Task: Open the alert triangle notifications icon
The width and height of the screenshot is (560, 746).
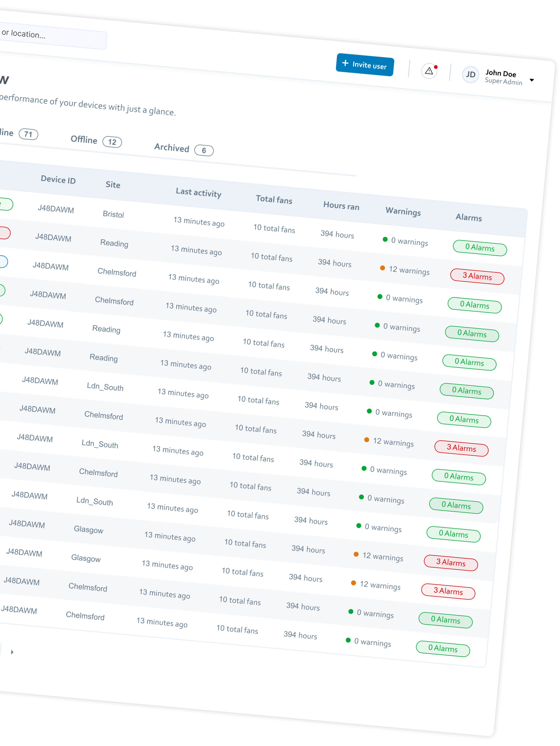Action: click(x=429, y=71)
